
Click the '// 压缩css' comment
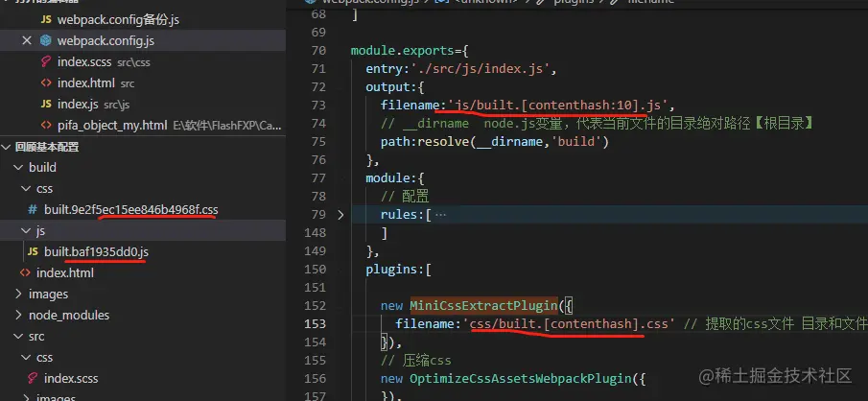coord(415,361)
